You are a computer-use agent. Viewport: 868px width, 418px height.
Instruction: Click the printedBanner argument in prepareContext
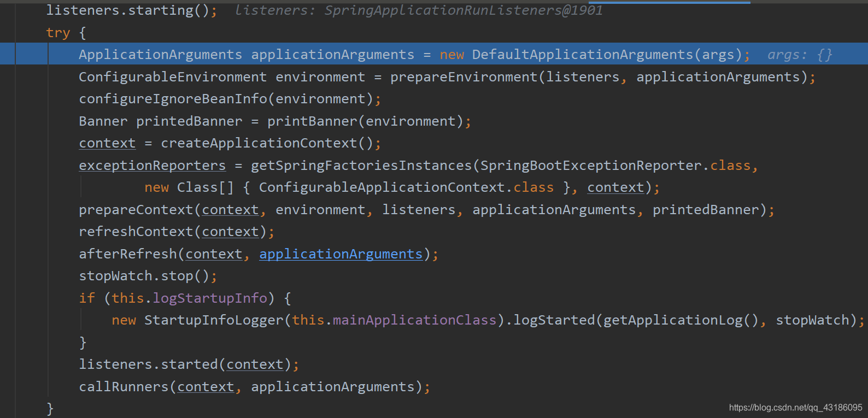pyautogui.click(x=706, y=210)
